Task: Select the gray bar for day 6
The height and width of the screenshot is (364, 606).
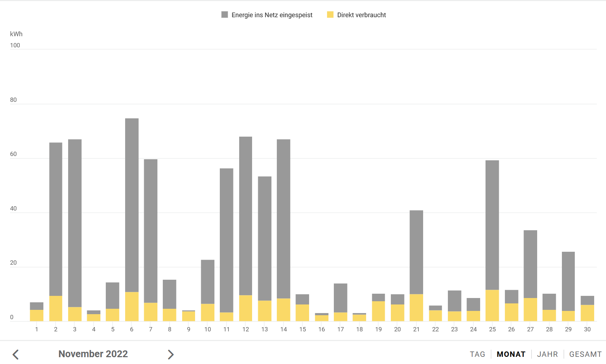Action: (x=132, y=205)
